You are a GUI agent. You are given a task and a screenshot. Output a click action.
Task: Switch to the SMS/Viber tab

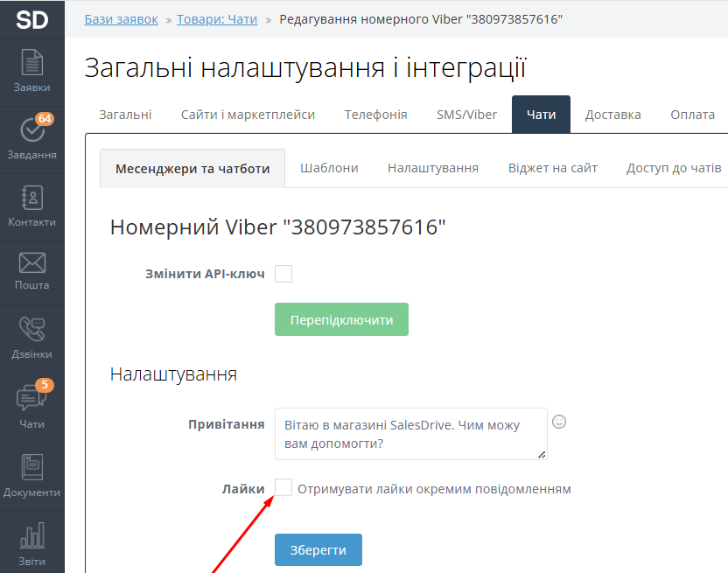coord(466,115)
